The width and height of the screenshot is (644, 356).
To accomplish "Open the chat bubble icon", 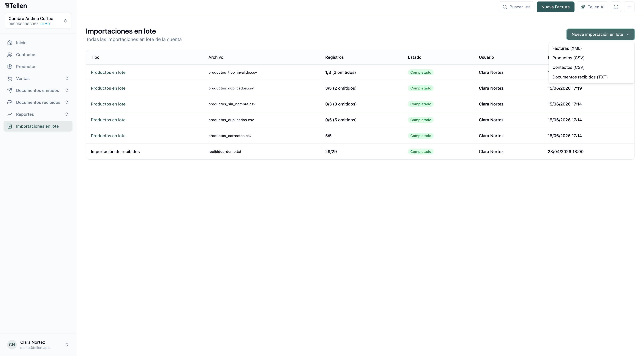I will click(616, 7).
